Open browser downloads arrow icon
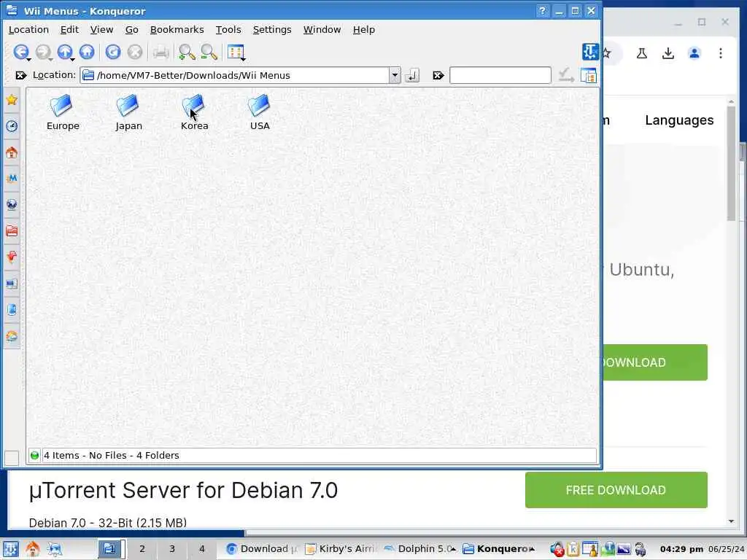Viewport: 747px width, 560px height. pos(668,53)
